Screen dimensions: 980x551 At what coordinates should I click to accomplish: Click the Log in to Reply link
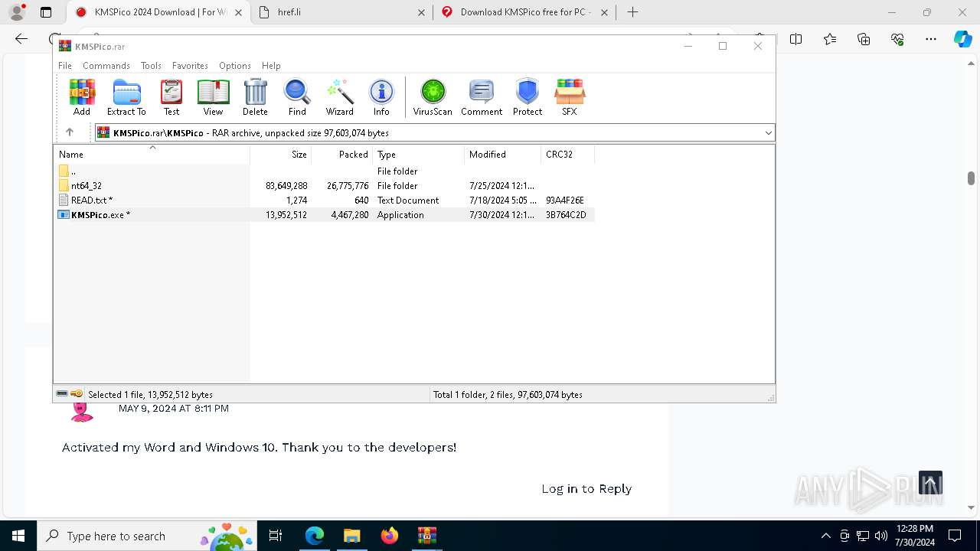pos(586,488)
